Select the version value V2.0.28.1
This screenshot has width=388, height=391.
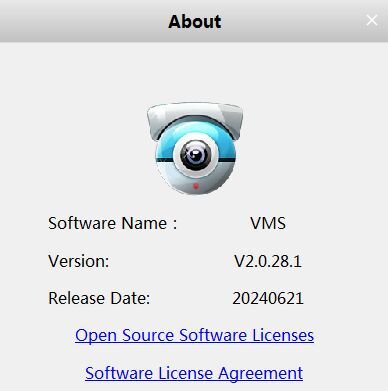click(268, 261)
